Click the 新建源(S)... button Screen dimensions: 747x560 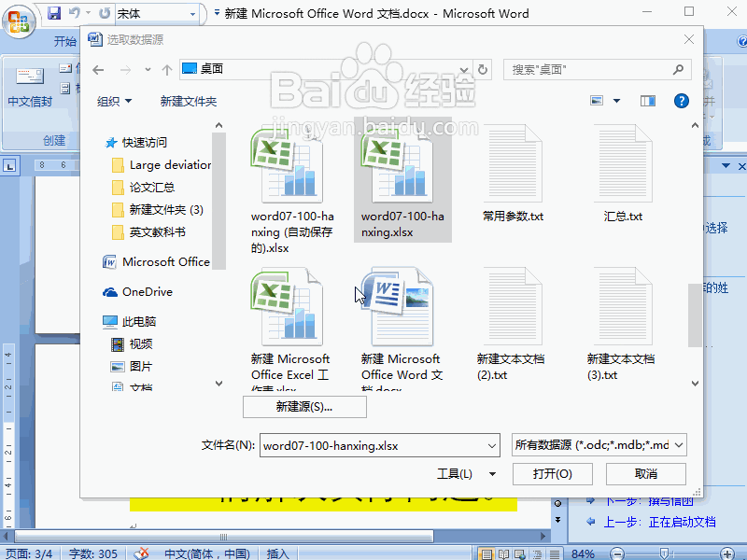[x=304, y=407]
